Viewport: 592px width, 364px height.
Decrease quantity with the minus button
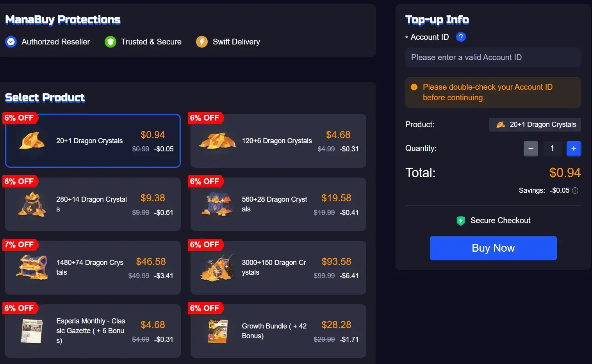click(531, 148)
